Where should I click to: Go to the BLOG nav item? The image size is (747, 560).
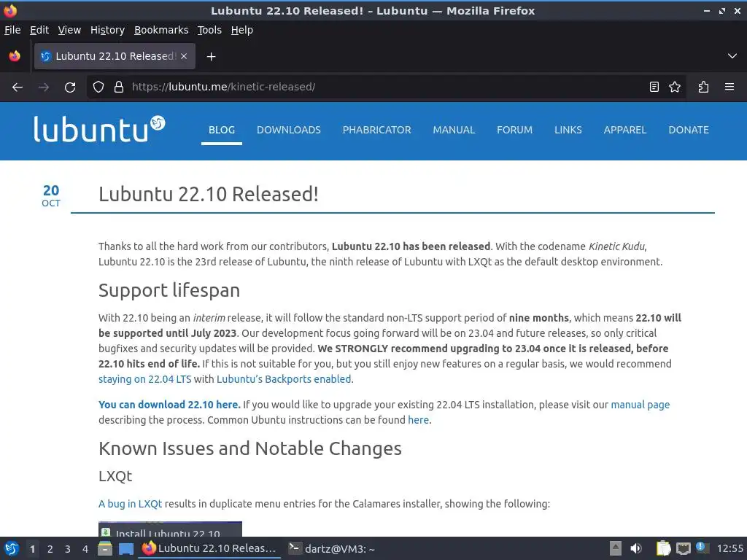pos(222,130)
